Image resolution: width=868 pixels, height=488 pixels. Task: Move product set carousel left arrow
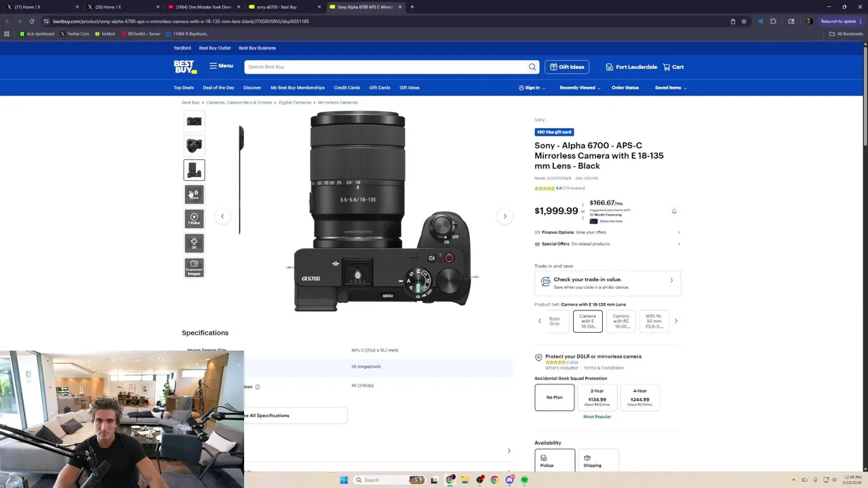540,321
